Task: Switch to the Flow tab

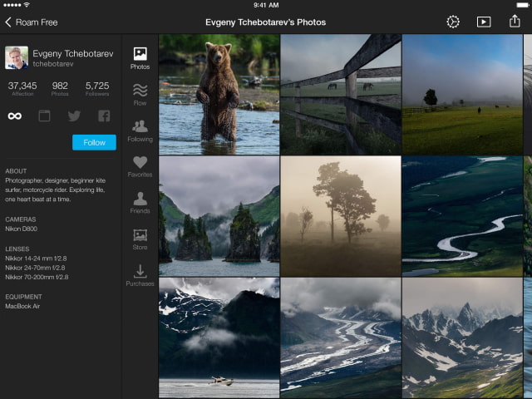Action: pyautogui.click(x=140, y=95)
